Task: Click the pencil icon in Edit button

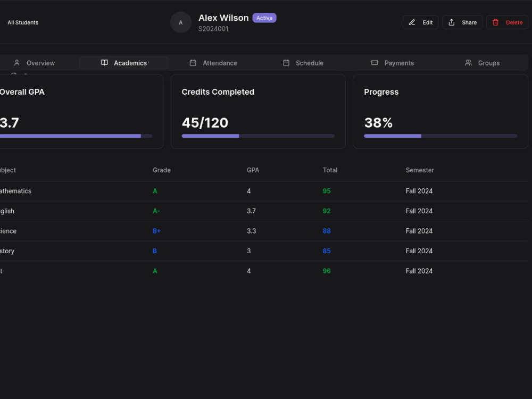Action: pos(412,22)
